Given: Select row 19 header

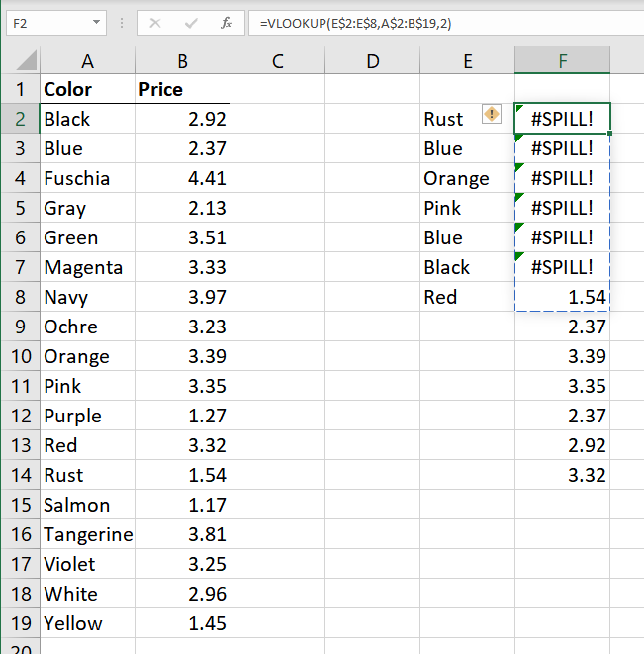Looking at the screenshot, I should 20,623.
